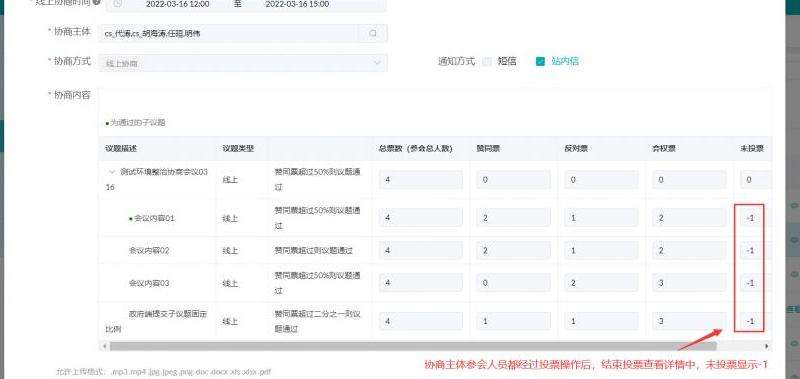Collapse the 测试环境整治协商会议0316 tree row
Screen dimensions: 800x379
pyautogui.click(x=112, y=172)
